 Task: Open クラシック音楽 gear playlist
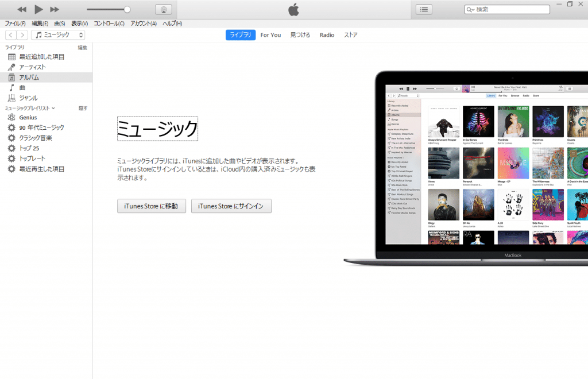pos(11,138)
